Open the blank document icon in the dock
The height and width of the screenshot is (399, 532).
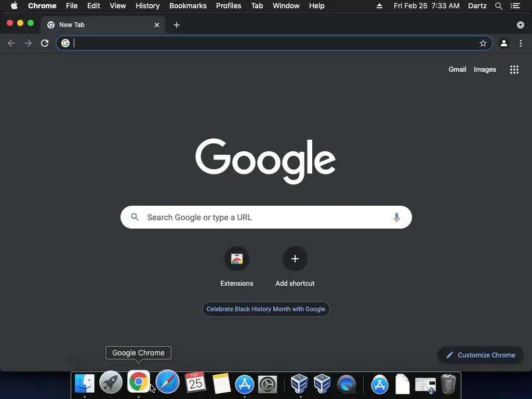tap(403, 384)
